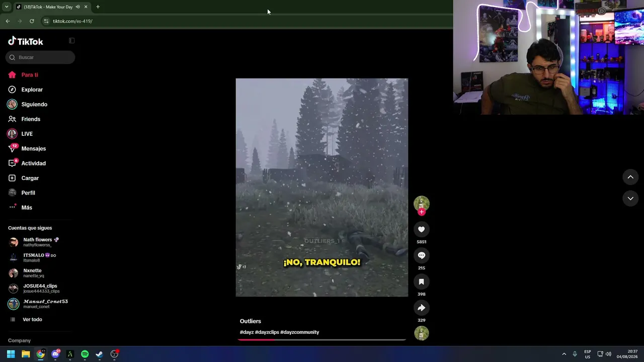The height and width of the screenshot is (362, 644).
Task: Open the Outliers creator name
Action: pyautogui.click(x=251, y=321)
